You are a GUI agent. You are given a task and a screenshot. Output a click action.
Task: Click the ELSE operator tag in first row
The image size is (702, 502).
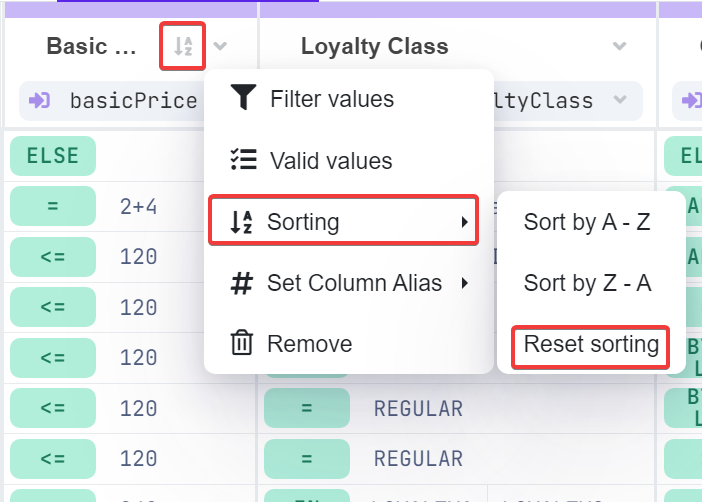(x=52, y=156)
